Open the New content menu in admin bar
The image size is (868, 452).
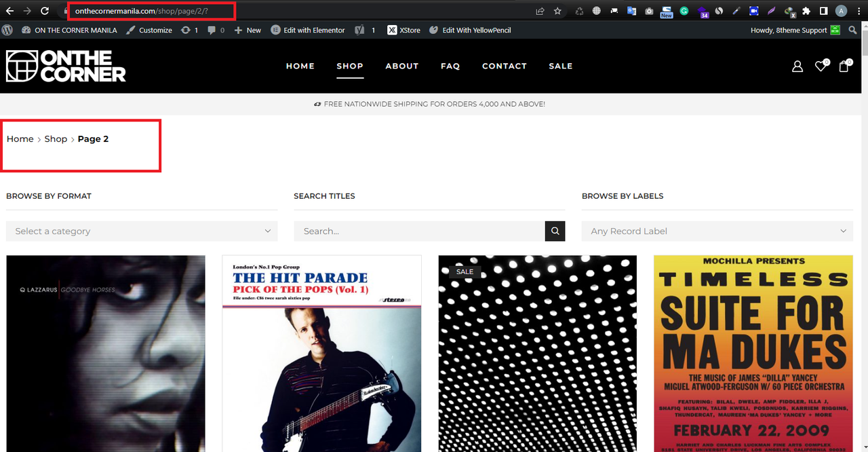click(248, 30)
